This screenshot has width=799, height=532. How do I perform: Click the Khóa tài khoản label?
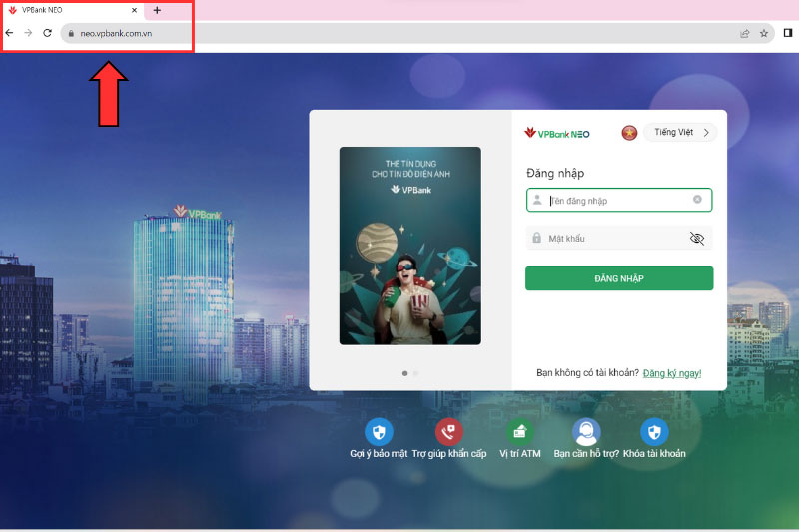[654, 453]
